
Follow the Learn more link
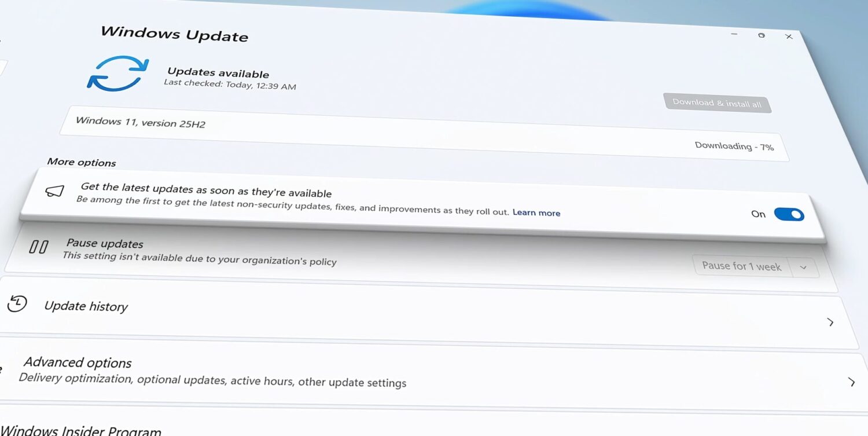click(536, 212)
